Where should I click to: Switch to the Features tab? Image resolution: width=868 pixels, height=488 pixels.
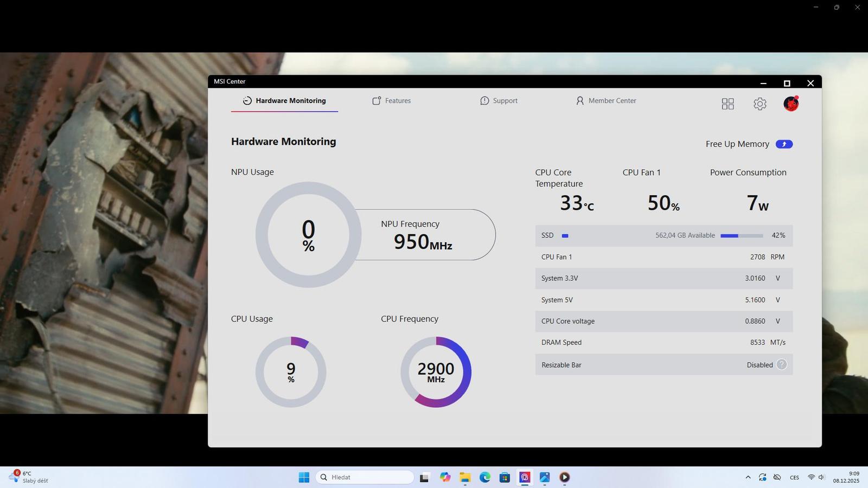click(x=398, y=101)
